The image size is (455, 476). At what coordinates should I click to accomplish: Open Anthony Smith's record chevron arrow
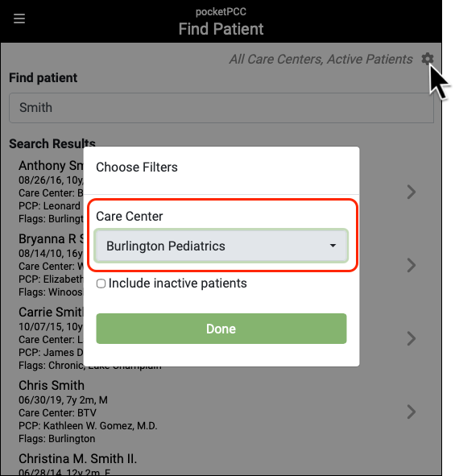click(412, 192)
